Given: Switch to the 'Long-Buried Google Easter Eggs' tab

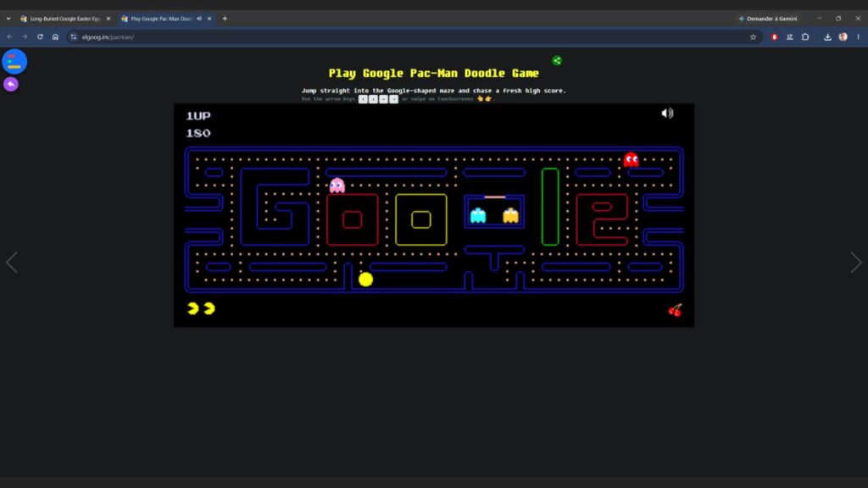Looking at the screenshot, I should click(x=65, y=19).
